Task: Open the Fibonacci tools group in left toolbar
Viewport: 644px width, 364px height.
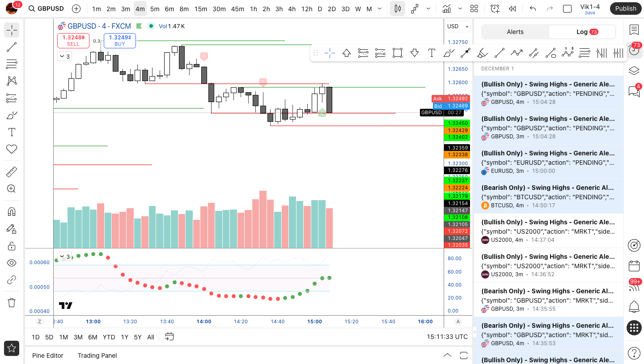Action: (12, 64)
